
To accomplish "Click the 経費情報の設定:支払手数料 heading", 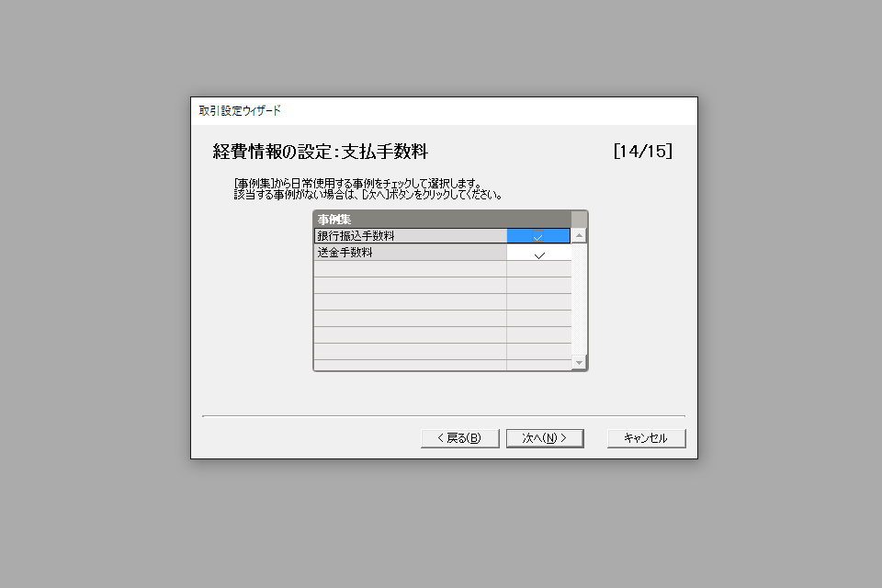I will [320, 152].
